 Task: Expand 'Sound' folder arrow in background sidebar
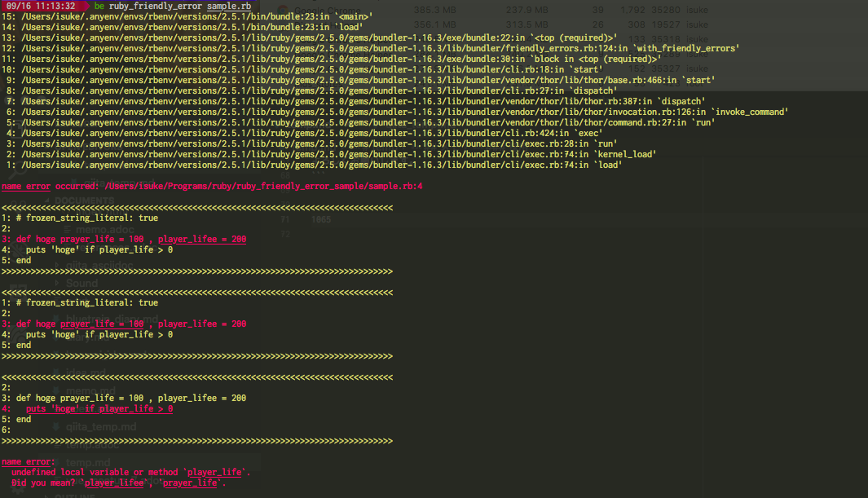pyautogui.click(x=58, y=283)
